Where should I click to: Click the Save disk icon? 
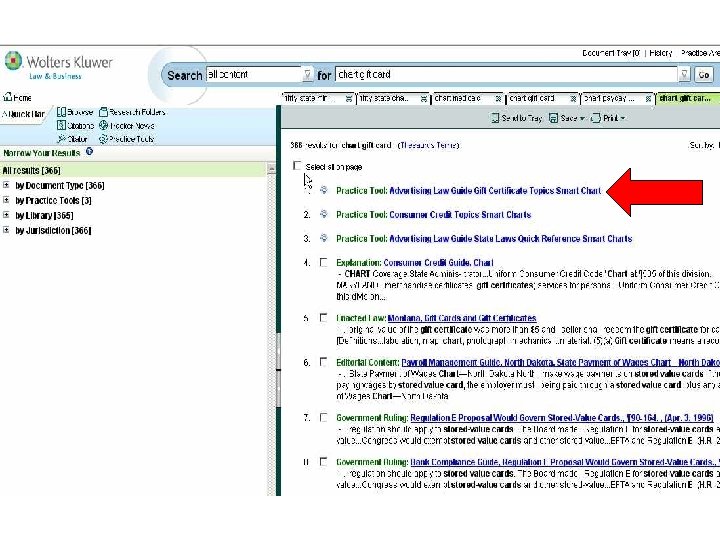554,118
